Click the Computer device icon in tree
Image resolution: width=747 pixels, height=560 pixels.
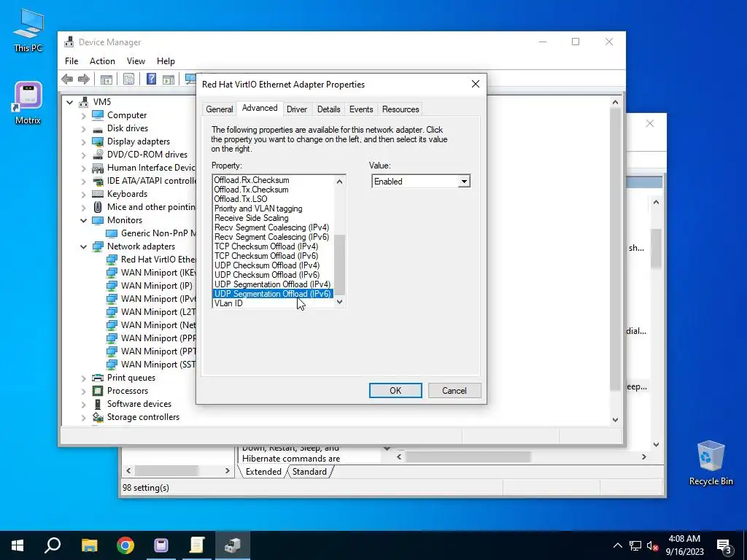[x=98, y=115]
